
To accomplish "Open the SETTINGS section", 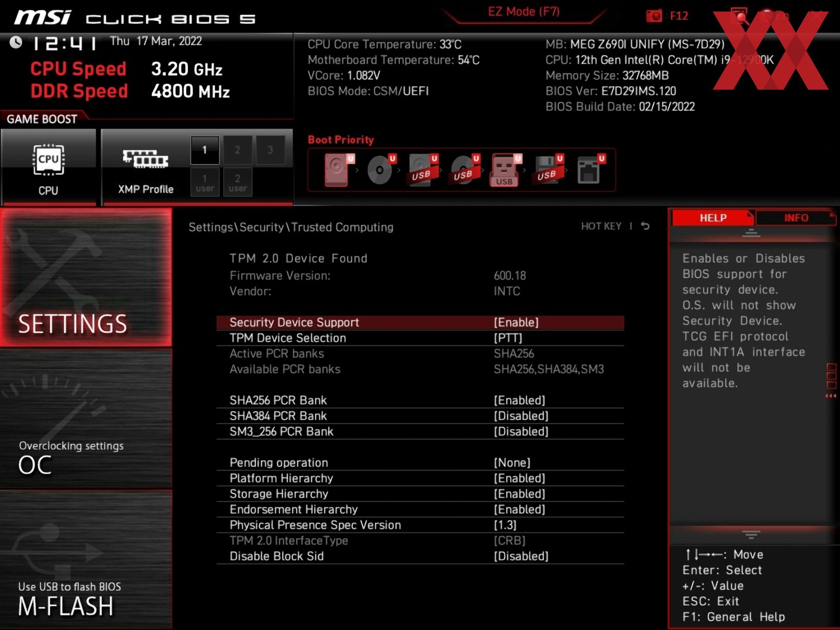I will point(86,277).
